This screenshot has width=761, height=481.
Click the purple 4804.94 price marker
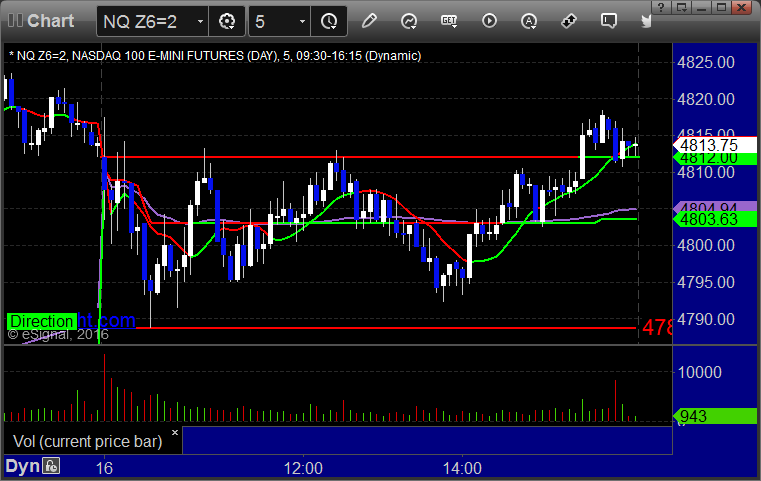[x=714, y=206]
